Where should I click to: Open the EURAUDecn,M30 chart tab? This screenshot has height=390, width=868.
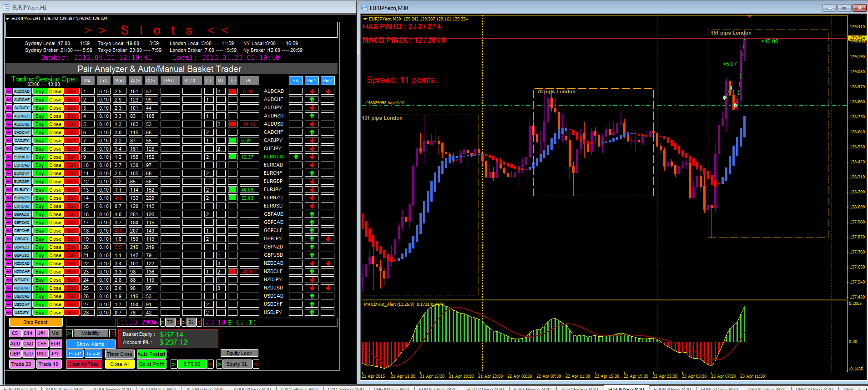(x=438, y=388)
